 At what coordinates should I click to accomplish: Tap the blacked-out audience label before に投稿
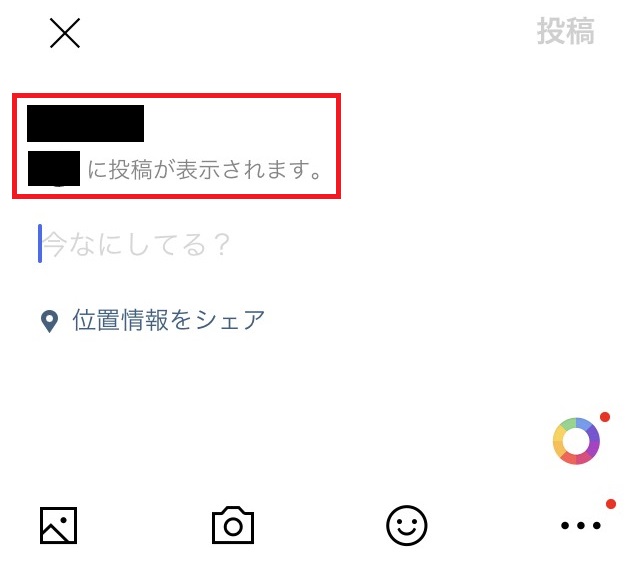54,168
